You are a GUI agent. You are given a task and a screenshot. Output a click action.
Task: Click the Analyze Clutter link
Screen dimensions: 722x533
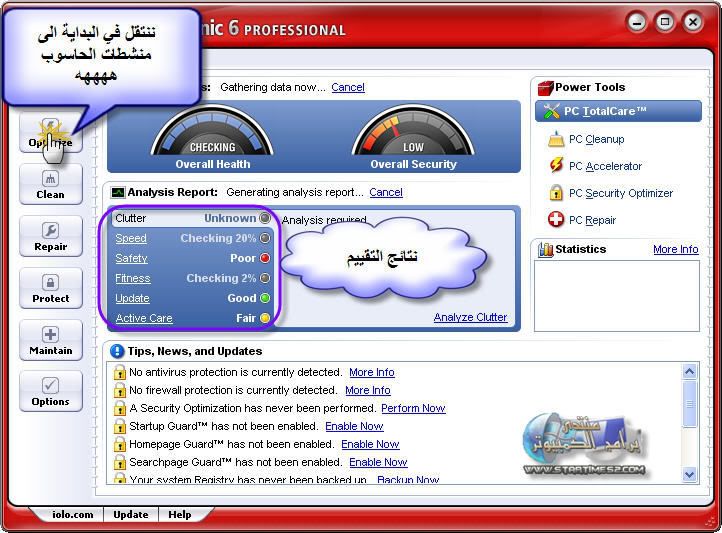(471, 317)
